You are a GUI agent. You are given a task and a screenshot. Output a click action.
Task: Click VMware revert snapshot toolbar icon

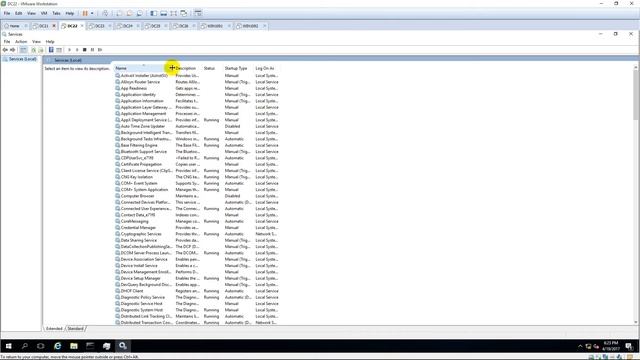click(x=129, y=13)
